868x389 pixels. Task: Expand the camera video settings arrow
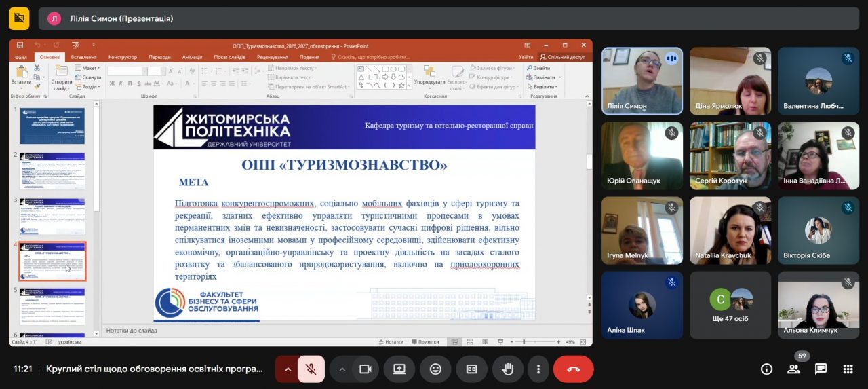click(x=342, y=369)
